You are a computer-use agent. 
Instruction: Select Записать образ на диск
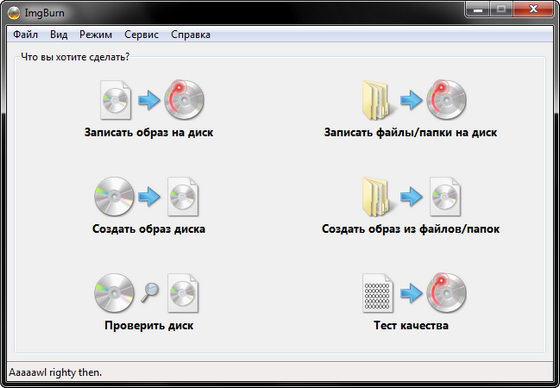149,133
